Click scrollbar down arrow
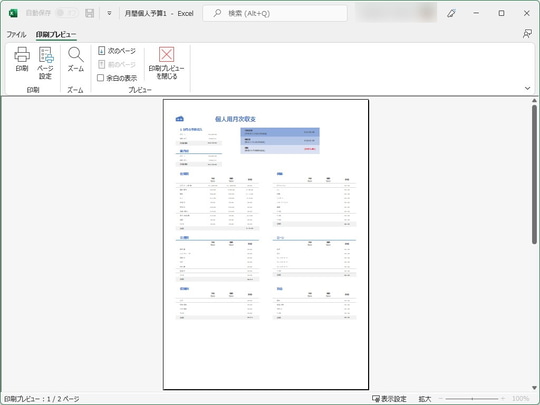Screen dimensions: 540x405 click(x=534, y=388)
